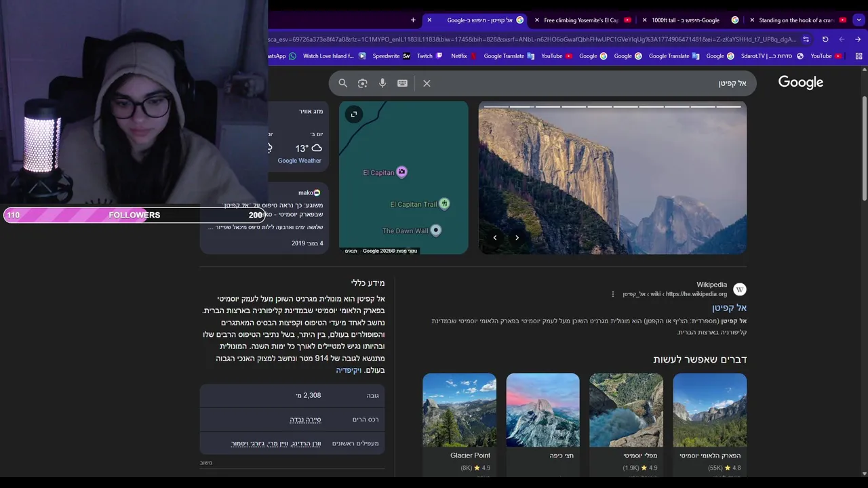The image size is (868, 488).
Task: Click the Google logo
Action: [801, 83]
